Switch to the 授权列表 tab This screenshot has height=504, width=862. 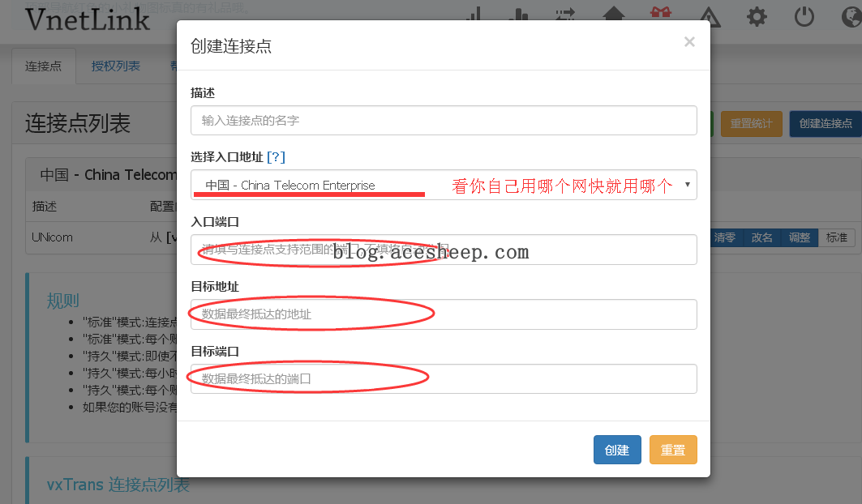(115, 66)
